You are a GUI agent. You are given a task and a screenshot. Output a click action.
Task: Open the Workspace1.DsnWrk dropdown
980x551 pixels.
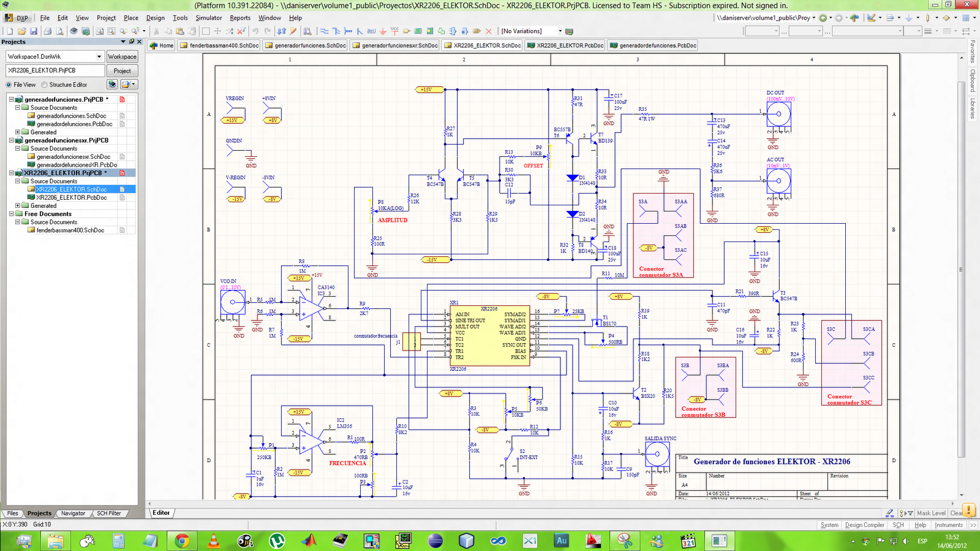tap(99, 56)
